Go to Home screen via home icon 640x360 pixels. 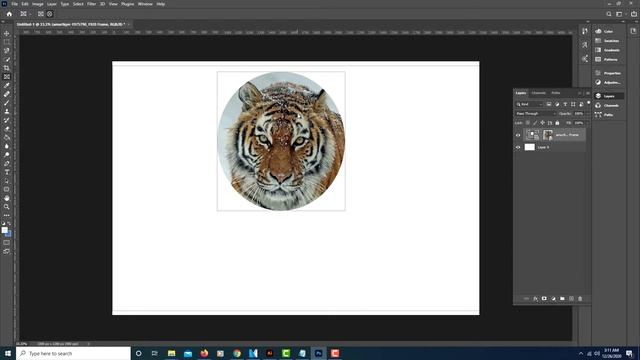coord(9,14)
